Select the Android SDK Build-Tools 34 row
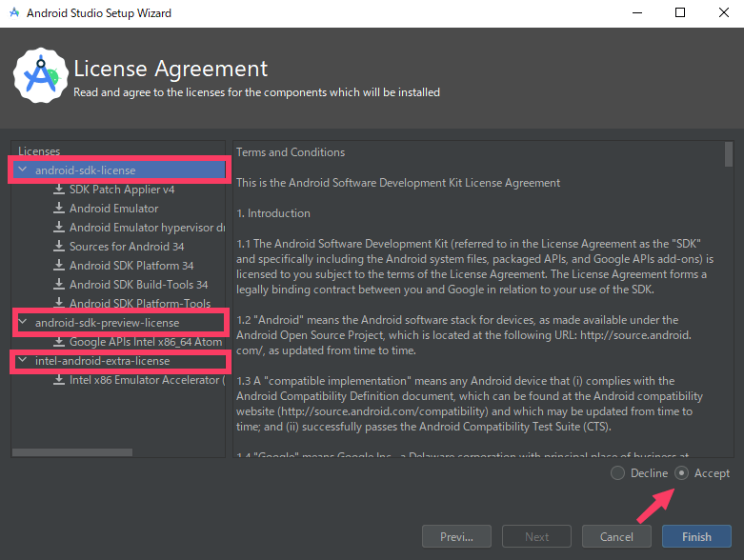Image resolution: width=744 pixels, height=560 pixels. tap(119, 284)
